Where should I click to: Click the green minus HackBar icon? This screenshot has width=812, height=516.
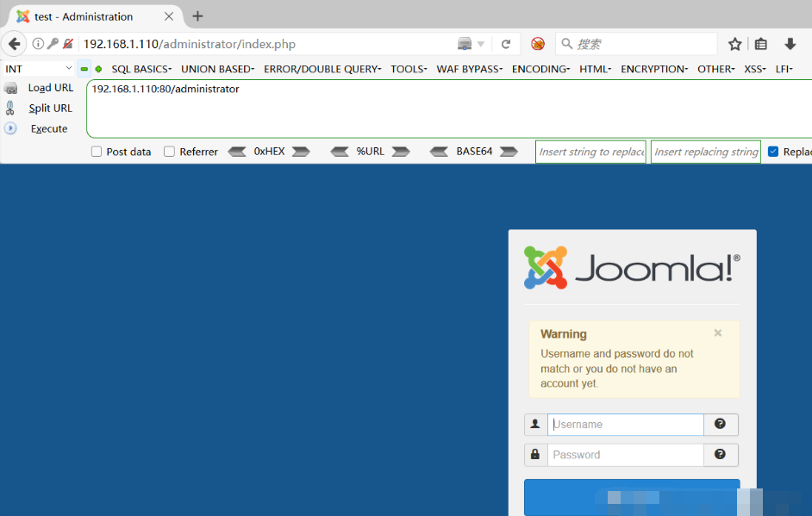click(x=84, y=69)
